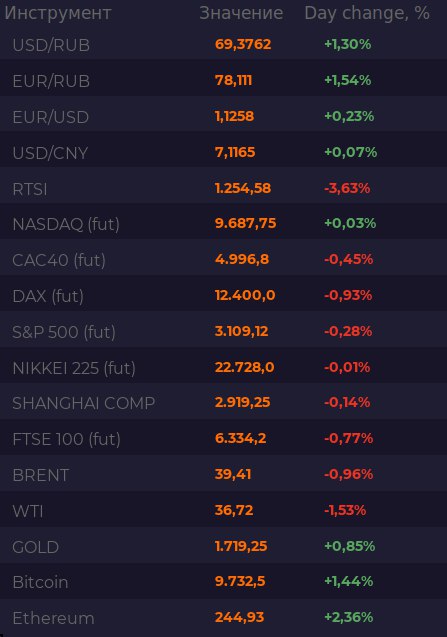447x637 pixels.
Task: Click the Значение column header
Action: (x=241, y=13)
